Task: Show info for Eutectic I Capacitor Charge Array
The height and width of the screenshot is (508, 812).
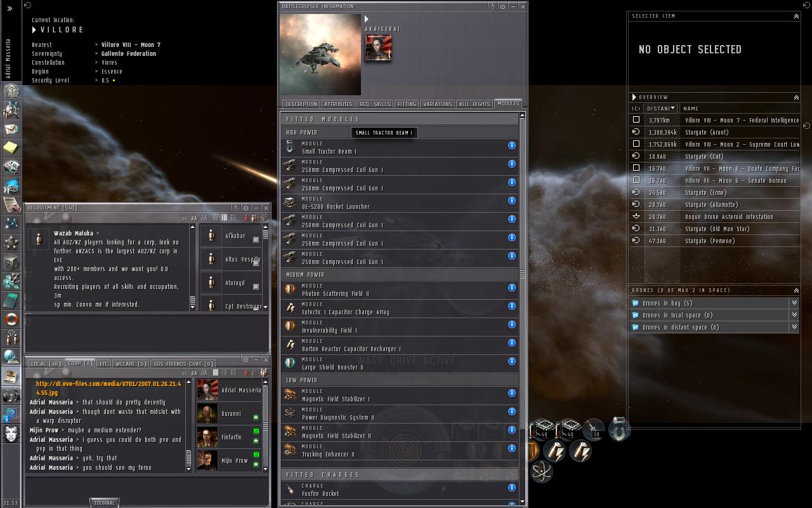Action: click(512, 306)
